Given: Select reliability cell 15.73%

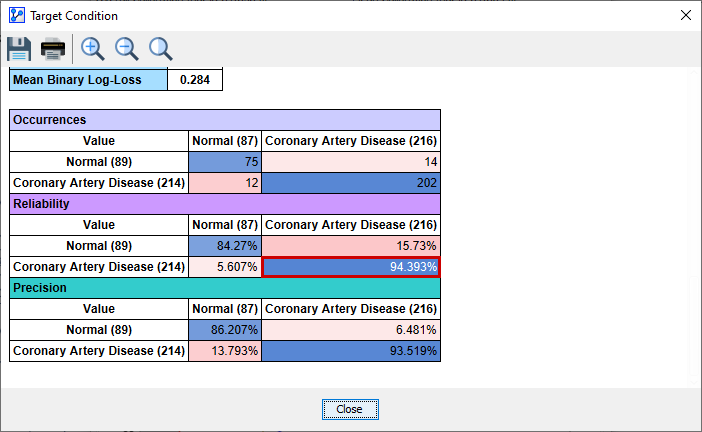Looking at the screenshot, I should coord(351,246).
